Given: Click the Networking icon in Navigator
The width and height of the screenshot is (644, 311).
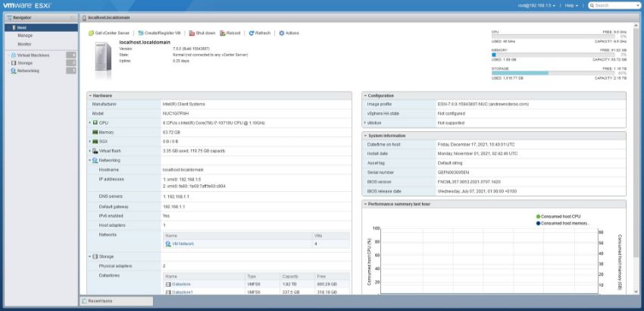Looking at the screenshot, I should click(14, 71).
